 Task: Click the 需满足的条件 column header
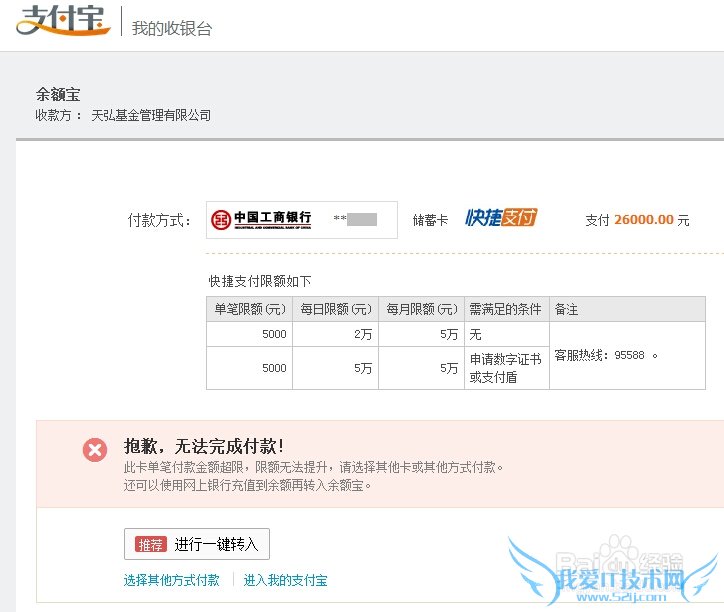(x=506, y=309)
